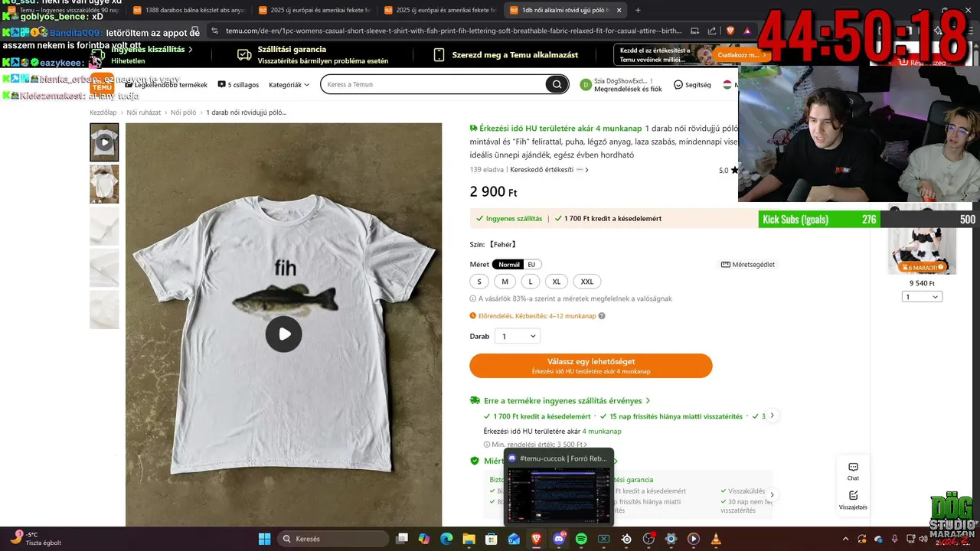Open the Visszajelzés feedback icon

click(853, 500)
